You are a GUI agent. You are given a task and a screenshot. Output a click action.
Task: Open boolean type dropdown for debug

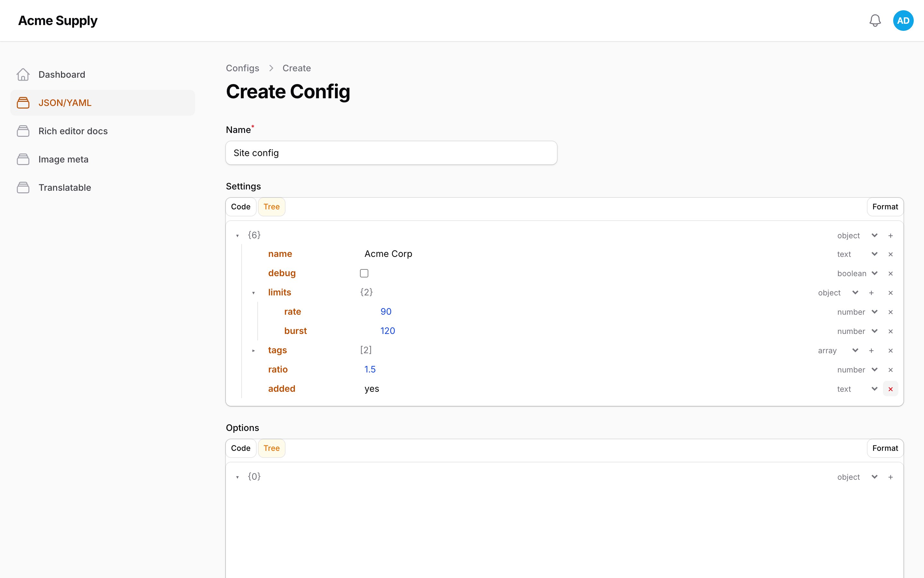click(858, 273)
